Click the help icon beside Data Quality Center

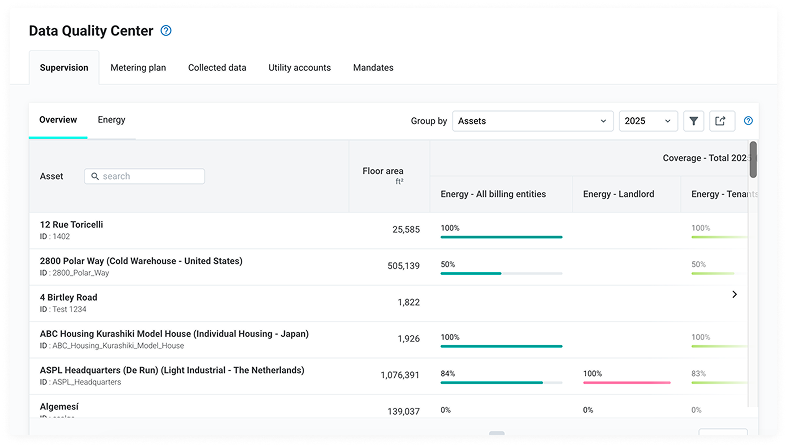pos(166,31)
